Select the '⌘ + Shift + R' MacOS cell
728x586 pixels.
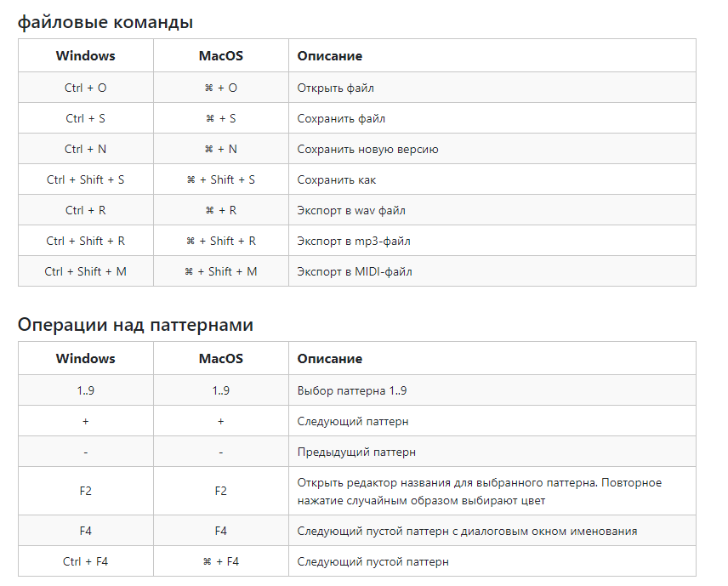[221, 241]
